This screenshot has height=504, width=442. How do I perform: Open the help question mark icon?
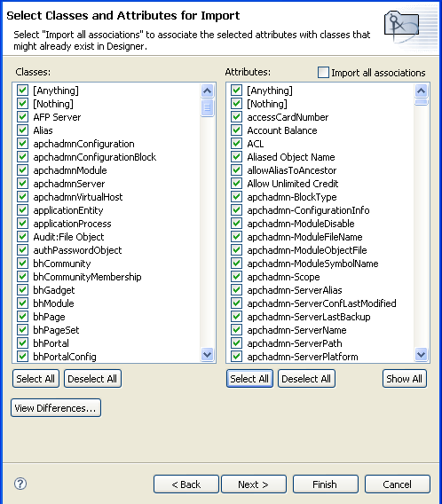click(20, 484)
